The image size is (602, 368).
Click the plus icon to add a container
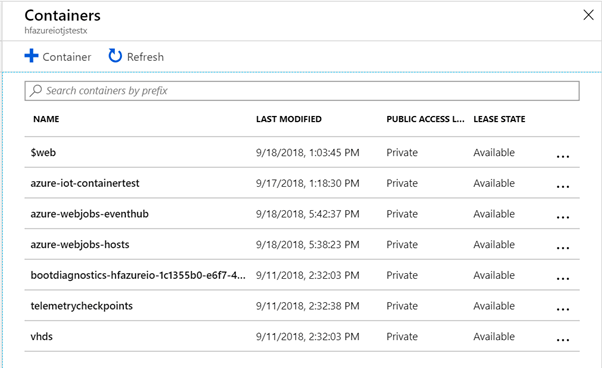click(x=31, y=56)
